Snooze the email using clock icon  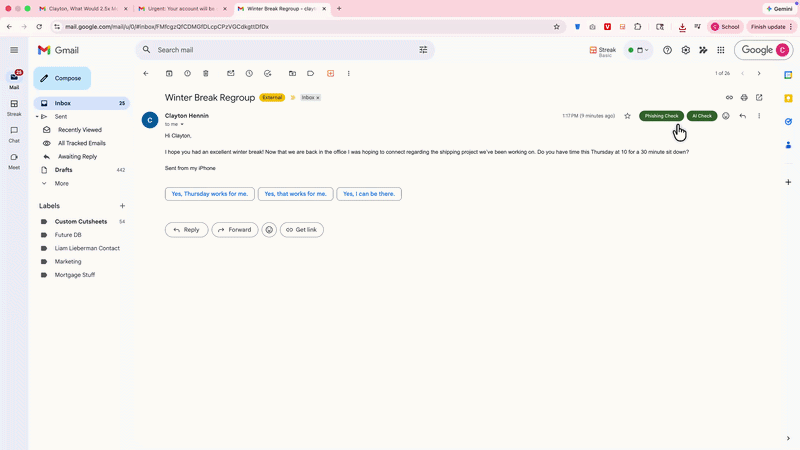pos(249,73)
